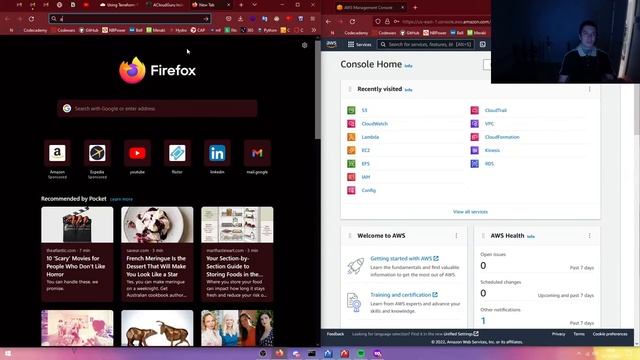Viewport: 640px width, 360px height.
Task: Open the RDS service icon
Action: [474, 164]
